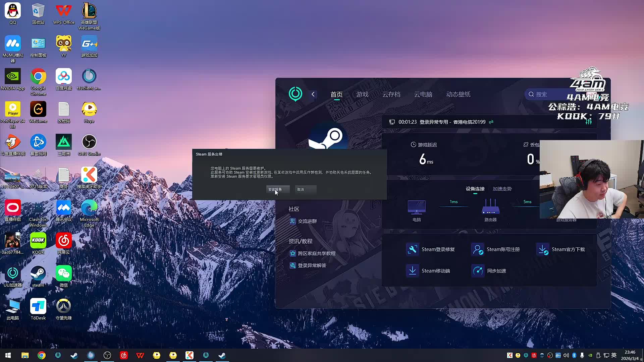This screenshot has height=362, width=644.
Task: Go back with the left chevron
Action: tap(313, 95)
